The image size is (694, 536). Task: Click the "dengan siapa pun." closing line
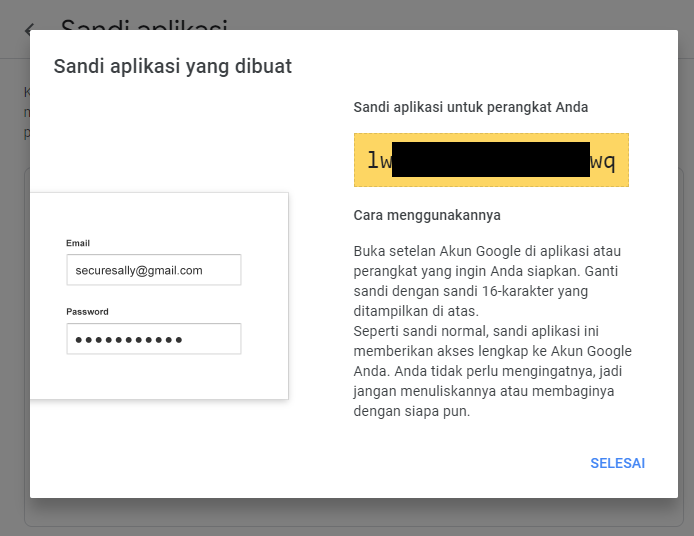(412, 411)
